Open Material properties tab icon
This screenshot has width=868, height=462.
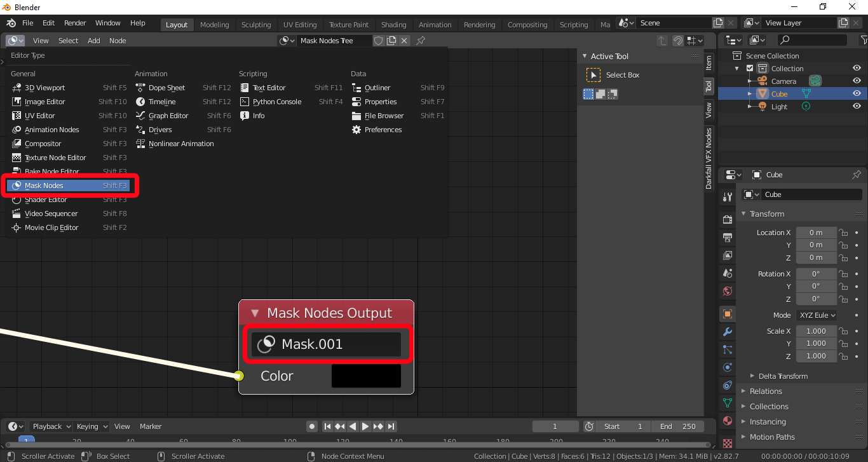[x=728, y=421]
